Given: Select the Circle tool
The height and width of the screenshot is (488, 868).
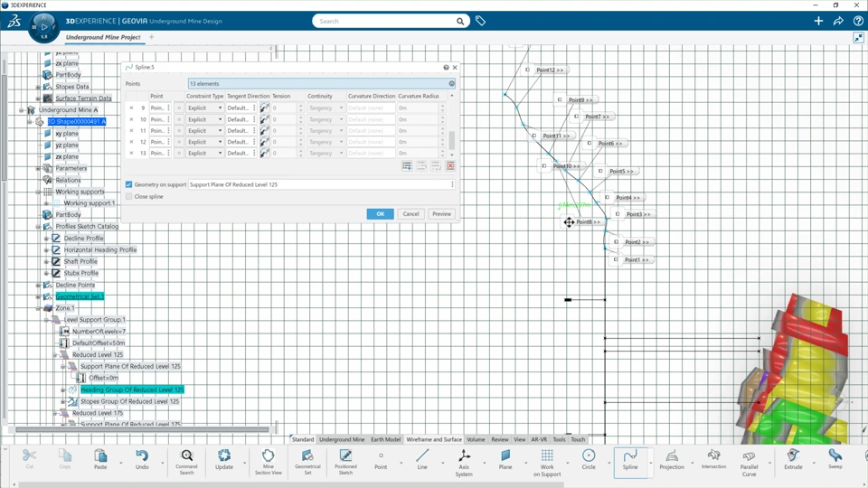Looking at the screenshot, I should (x=589, y=460).
